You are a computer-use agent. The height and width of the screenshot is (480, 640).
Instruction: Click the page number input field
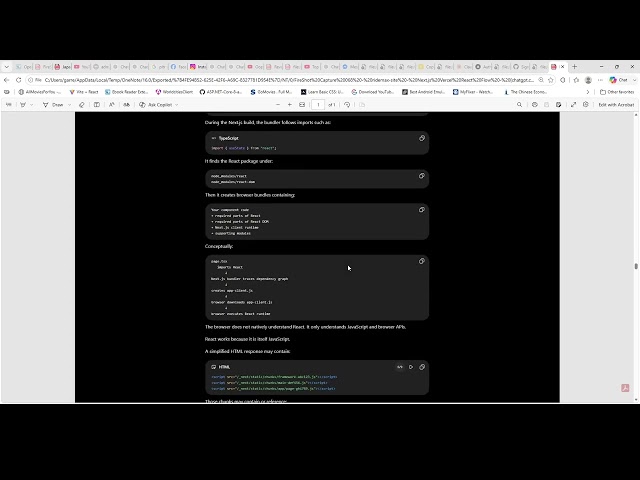(x=318, y=105)
